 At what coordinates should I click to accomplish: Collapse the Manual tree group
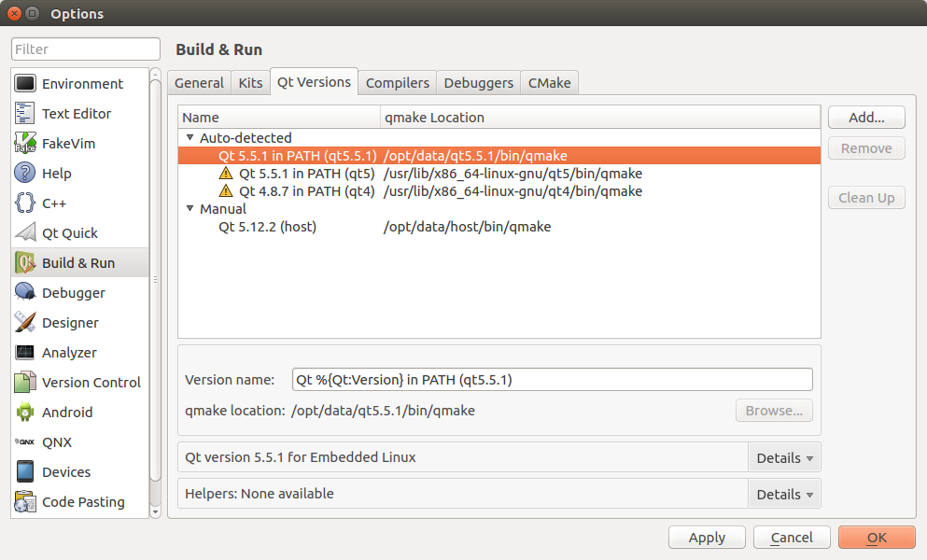[190, 209]
